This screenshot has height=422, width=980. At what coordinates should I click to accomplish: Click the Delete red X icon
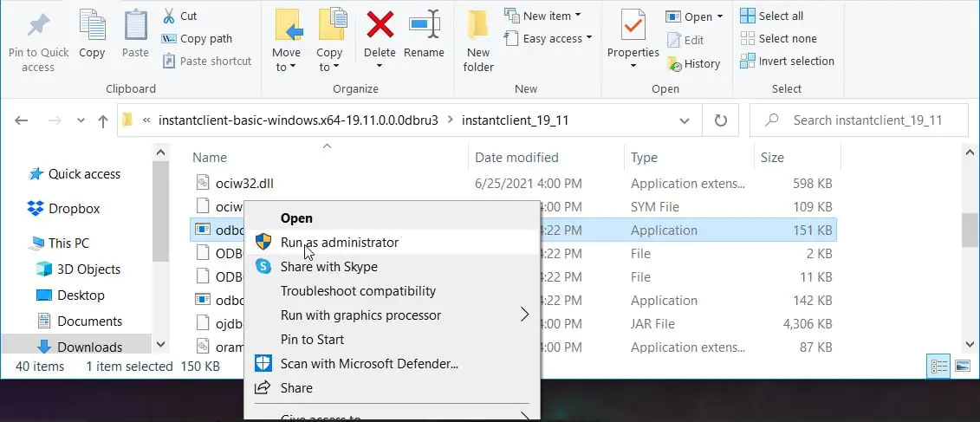(380, 25)
